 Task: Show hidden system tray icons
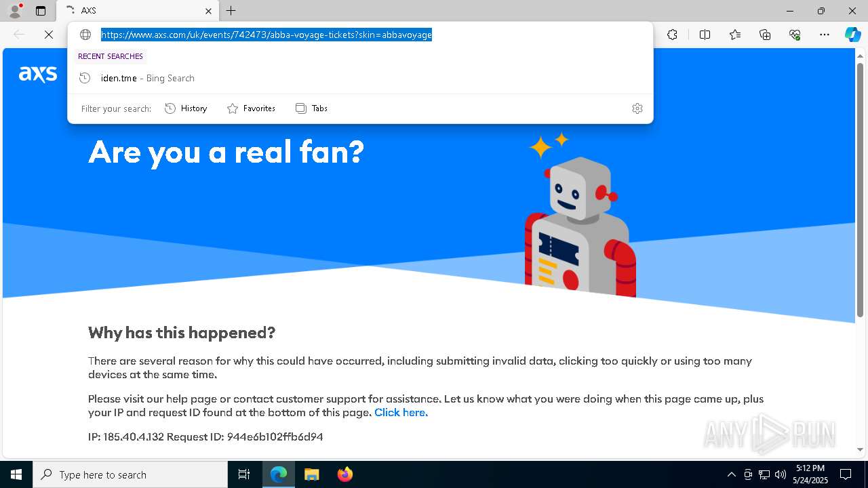(731, 474)
